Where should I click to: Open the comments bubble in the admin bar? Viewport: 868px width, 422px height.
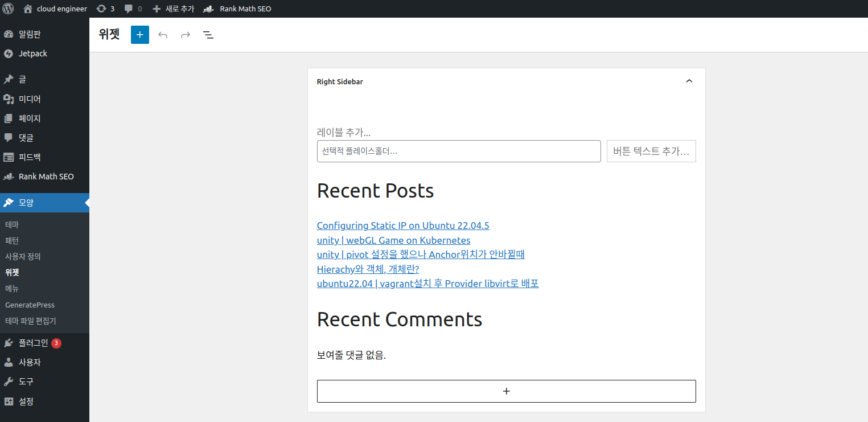tap(133, 9)
